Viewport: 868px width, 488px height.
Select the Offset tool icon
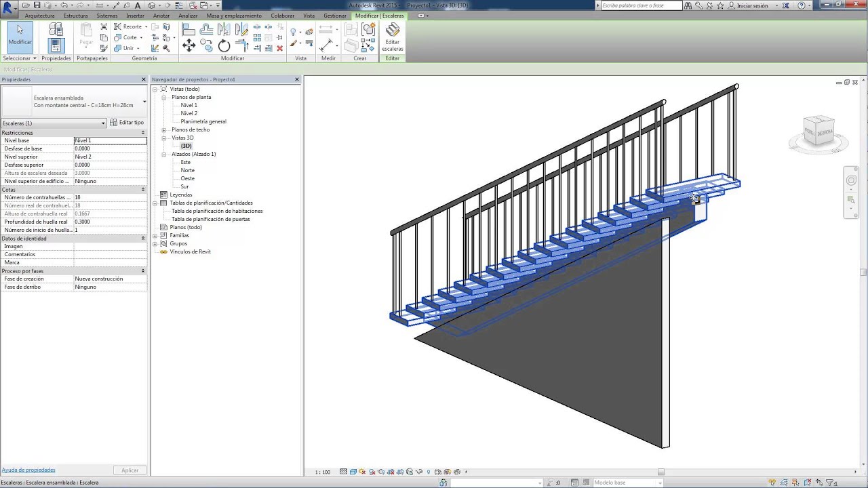(x=206, y=29)
